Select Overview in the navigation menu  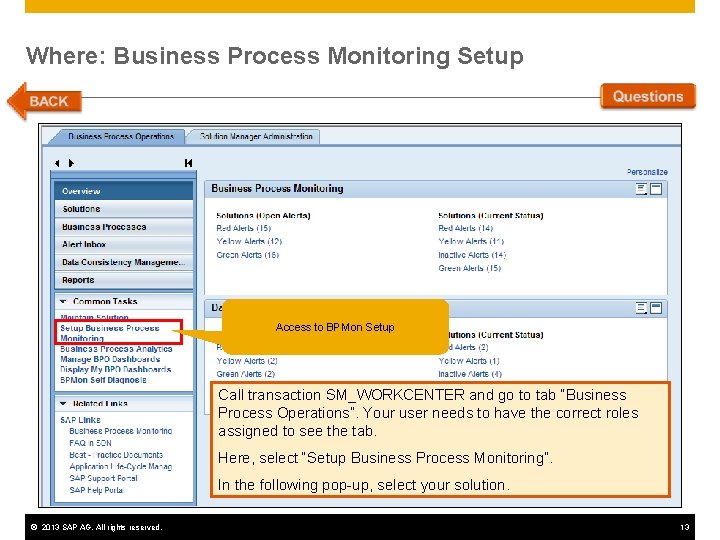click(124, 191)
